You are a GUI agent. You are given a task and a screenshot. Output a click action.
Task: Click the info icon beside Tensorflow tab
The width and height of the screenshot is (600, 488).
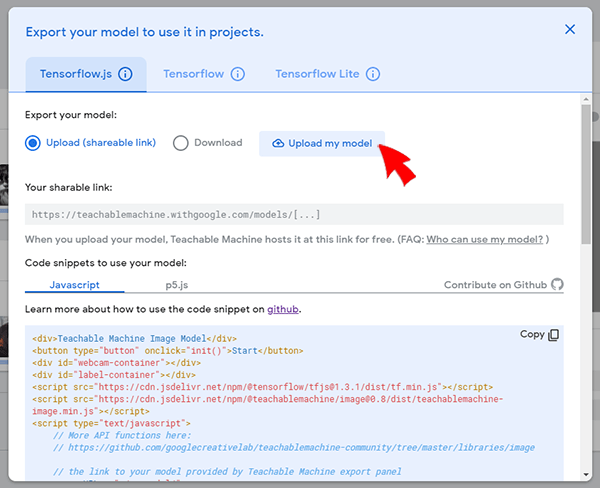237,74
